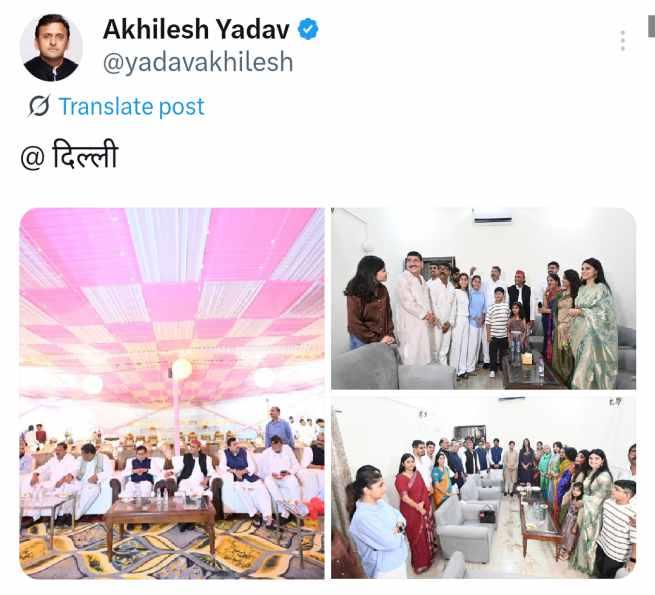655x595 pixels.
Task: Click the glowing globe lamp in tent photo
Action: (181, 369)
